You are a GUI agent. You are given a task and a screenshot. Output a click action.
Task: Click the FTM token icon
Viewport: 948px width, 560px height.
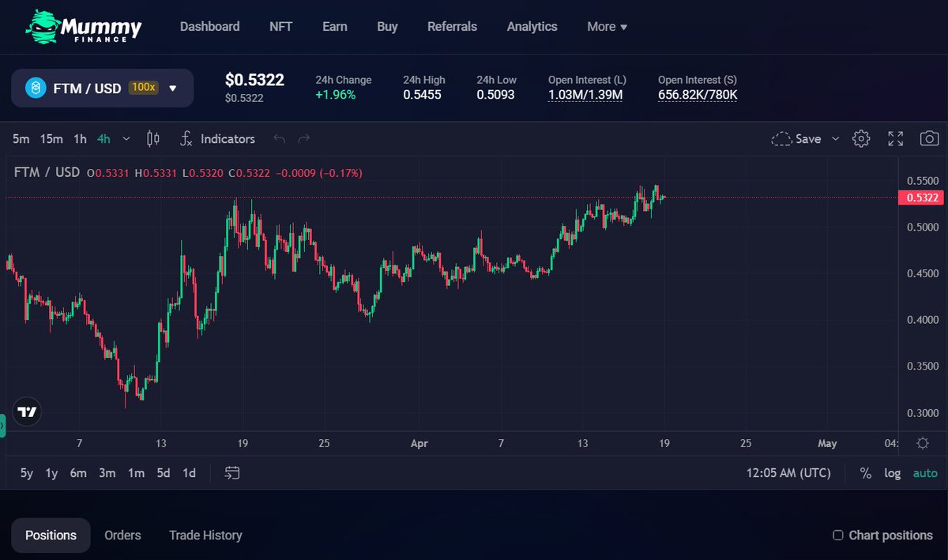coord(36,88)
